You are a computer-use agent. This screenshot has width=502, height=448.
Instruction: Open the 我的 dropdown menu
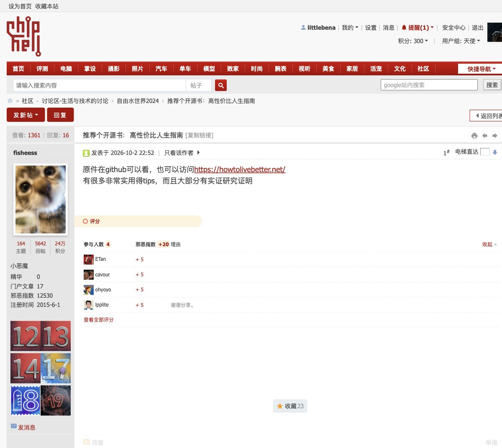350,28
